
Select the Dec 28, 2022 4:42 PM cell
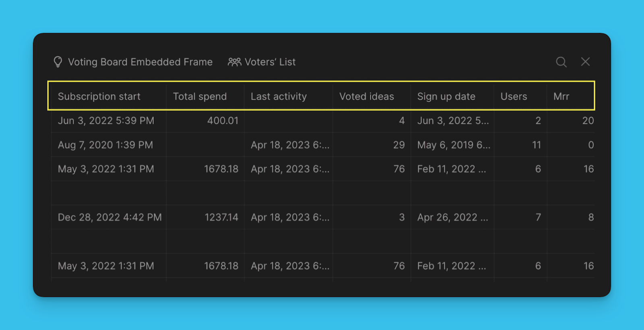(109, 217)
